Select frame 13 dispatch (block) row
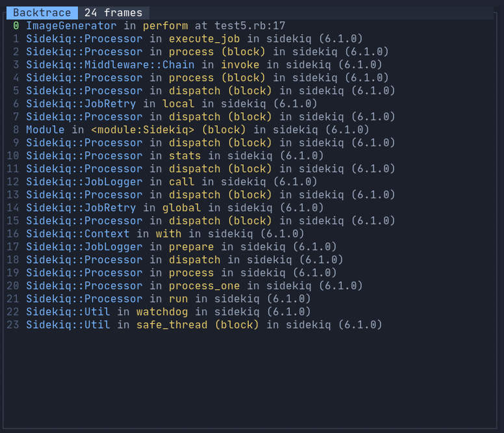Screen dimensions: 504x433 click(x=250, y=194)
